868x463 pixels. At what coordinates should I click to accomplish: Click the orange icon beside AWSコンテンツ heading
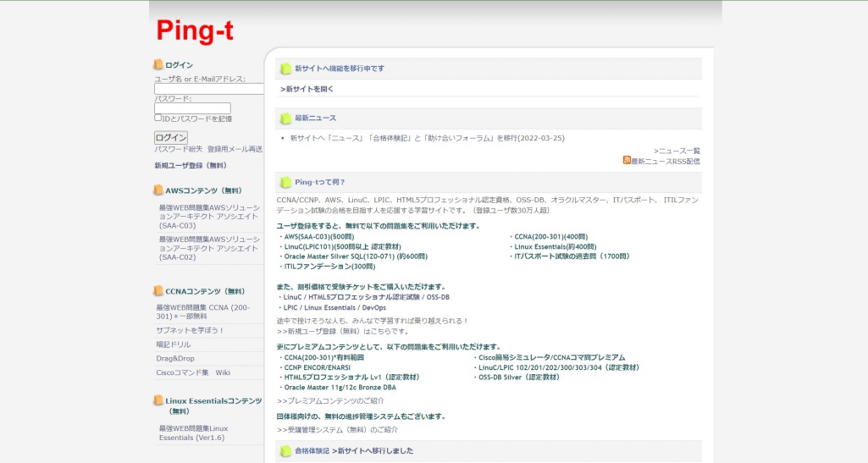[158, 190]
